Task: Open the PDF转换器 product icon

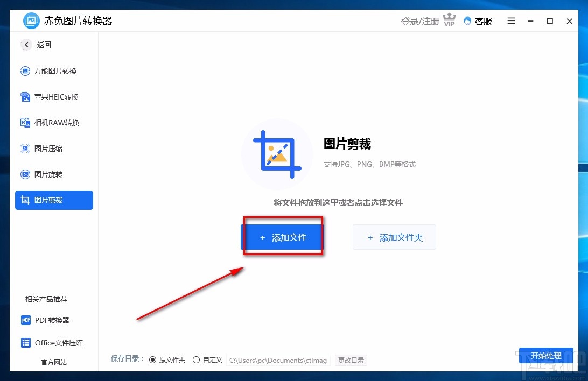Action: (x=25, y=320)
